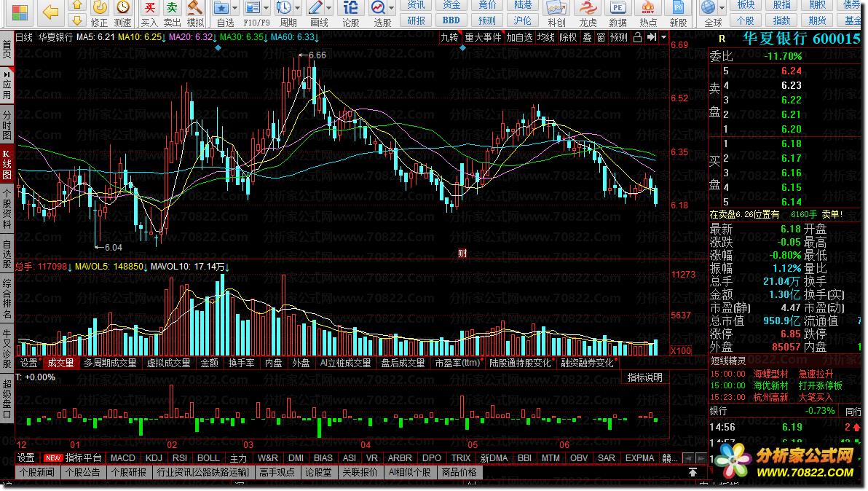The image size is (868, 491).
Task: Click the jump-to-end arrow icon on chart toolbar
Action: 652,37
